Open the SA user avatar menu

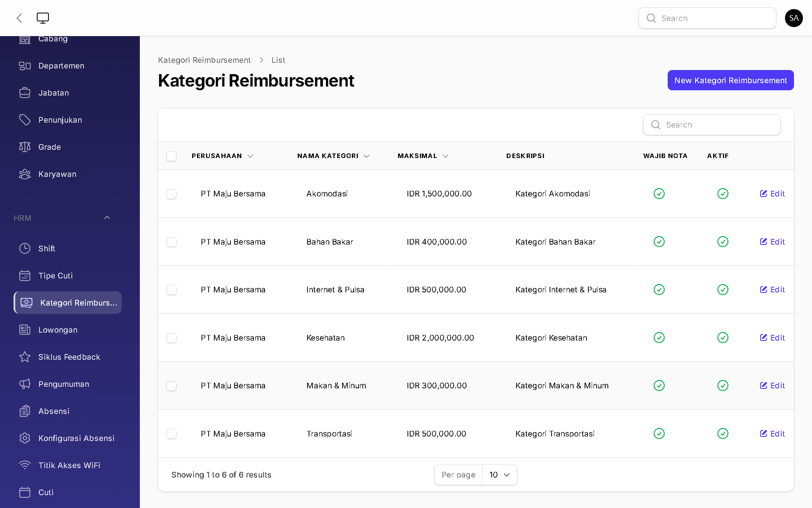[794, 18]
